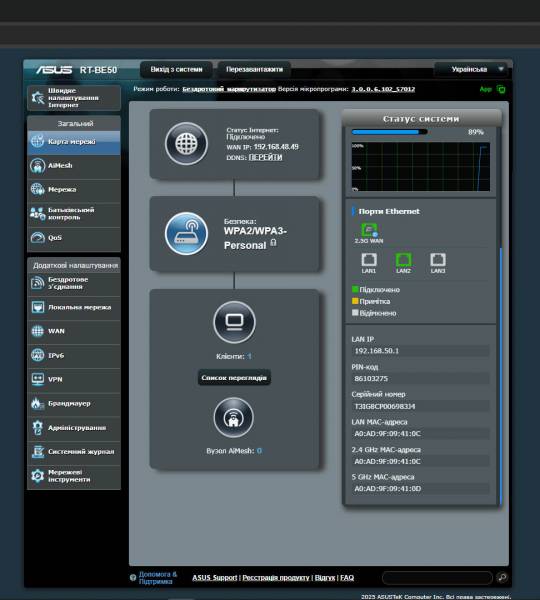Viewport: 540px width, 600px height.
Task: Click the Clients computer icon
Action: click(x=234, y=322)
